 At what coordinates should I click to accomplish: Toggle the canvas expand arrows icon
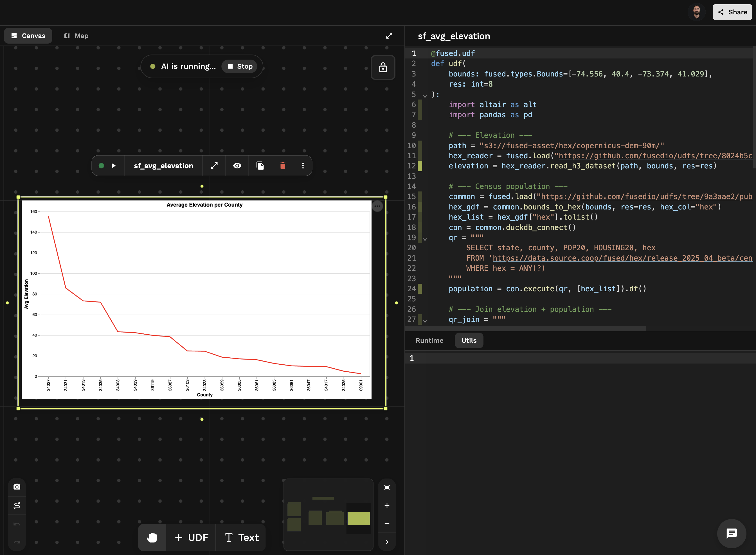389,36
